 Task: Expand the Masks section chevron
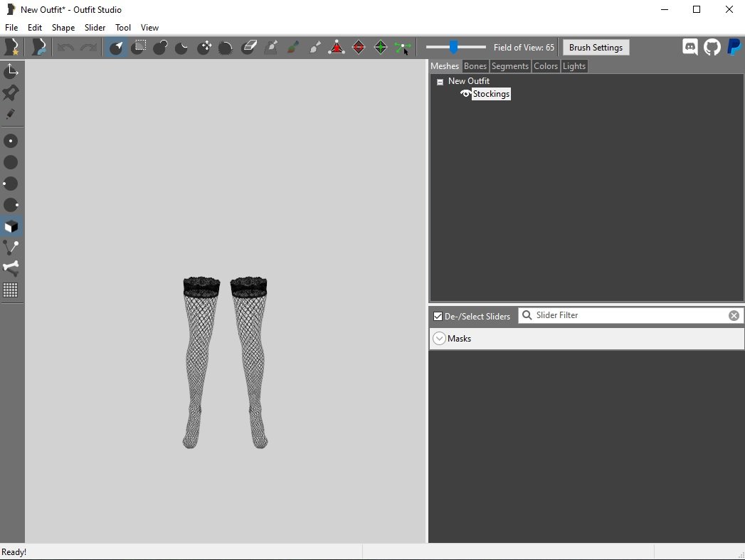pos(439,339)
